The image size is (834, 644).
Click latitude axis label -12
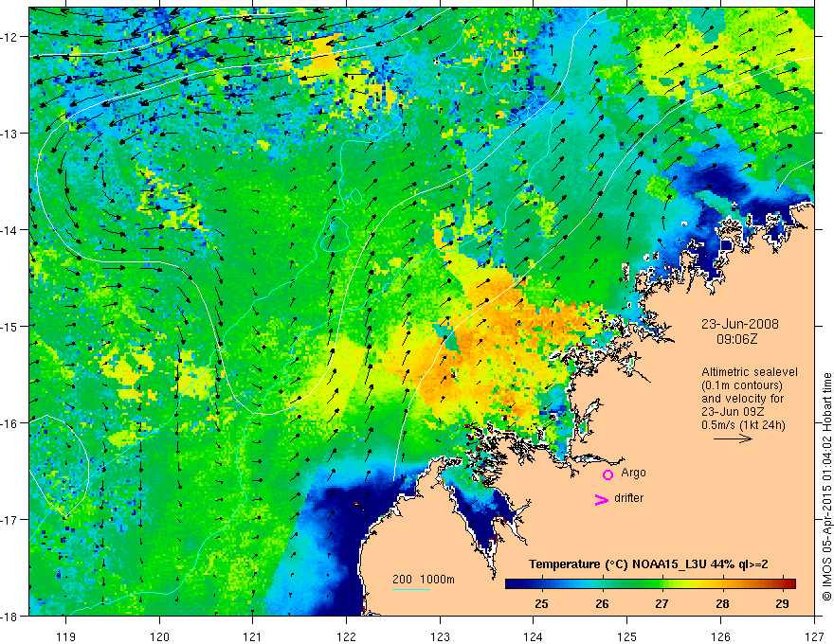pyautogui.click(x=10, y=37)
